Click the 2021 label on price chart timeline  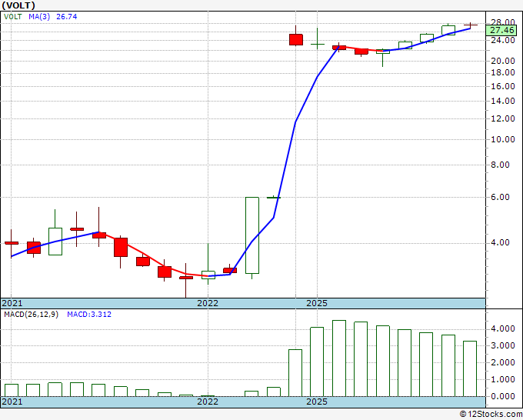12,303
